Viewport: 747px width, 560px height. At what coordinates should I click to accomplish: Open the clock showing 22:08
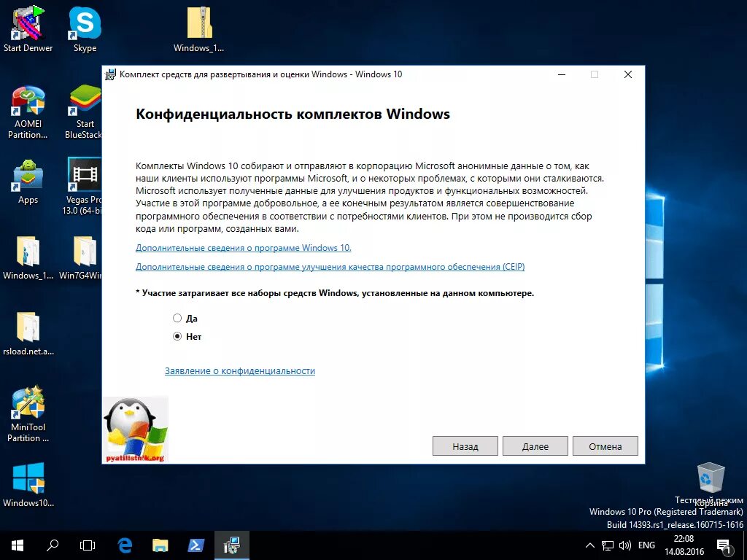coord(684,545)
